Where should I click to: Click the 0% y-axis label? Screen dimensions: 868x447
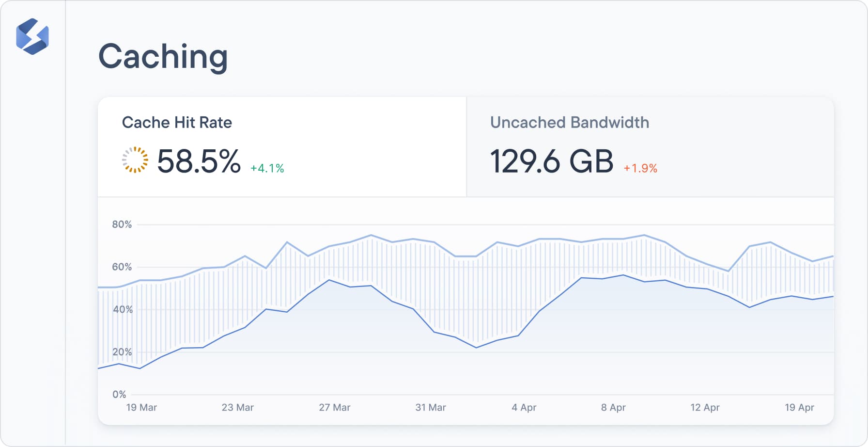(119, 394)
